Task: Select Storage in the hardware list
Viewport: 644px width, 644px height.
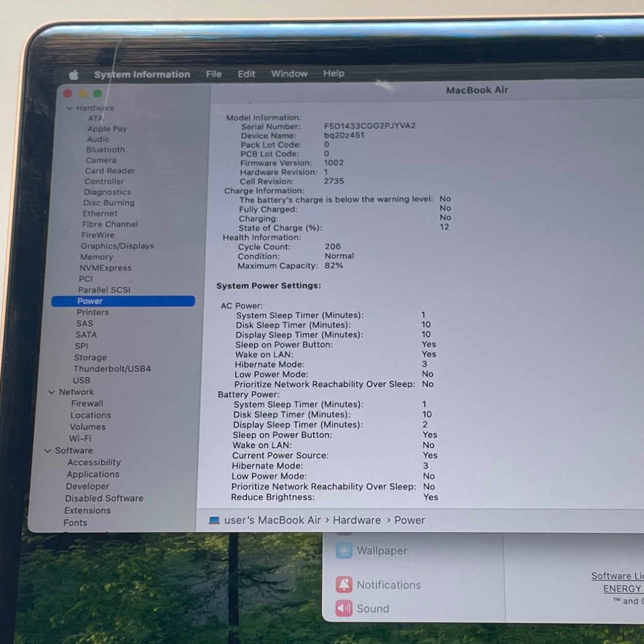Action: [x=90, y=357]
